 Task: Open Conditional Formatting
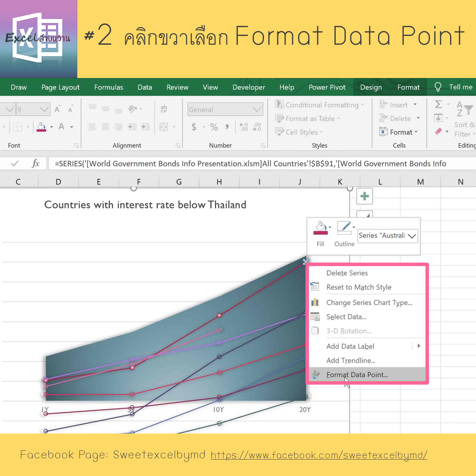coord(320,104)
